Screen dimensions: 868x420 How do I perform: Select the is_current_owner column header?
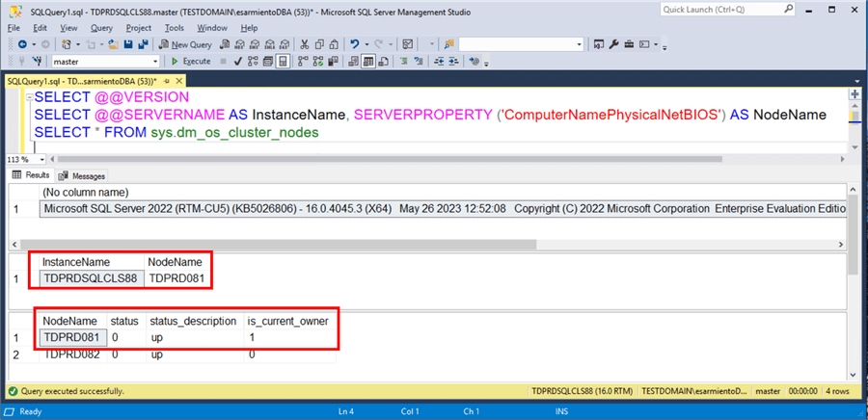[293, 320]
